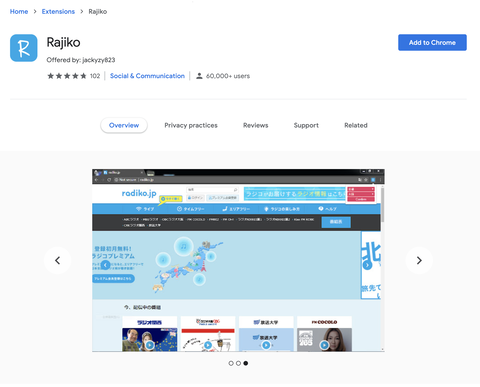Viewport: 480px width, 387px height.
Task: Go to Home breadcrumb link
Action: [19, 12]
